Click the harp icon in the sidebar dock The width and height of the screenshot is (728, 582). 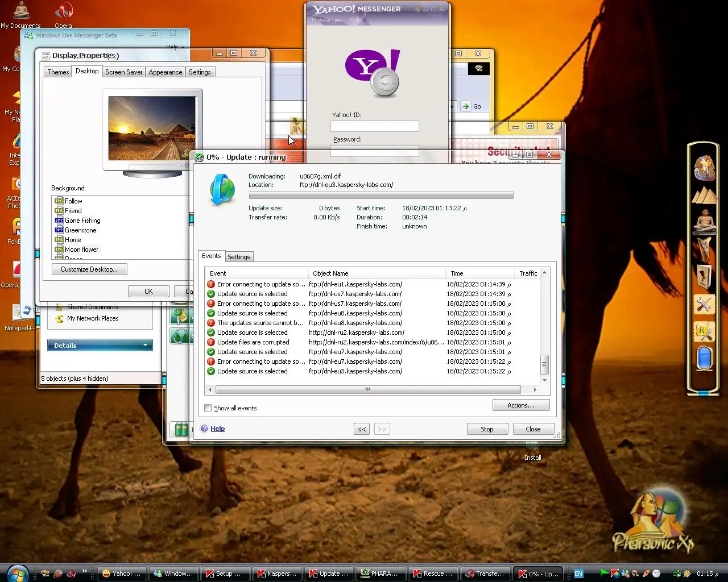pos(704,250)
